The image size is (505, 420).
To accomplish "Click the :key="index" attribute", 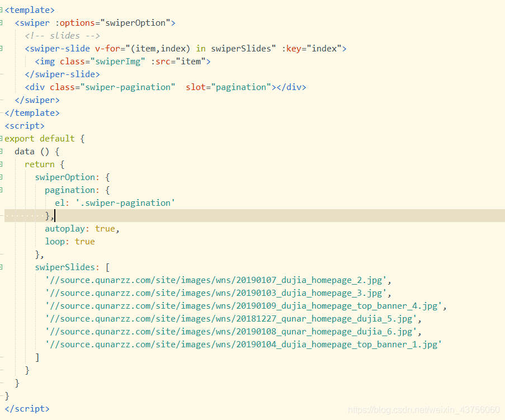I will click(x=312, y=49).
